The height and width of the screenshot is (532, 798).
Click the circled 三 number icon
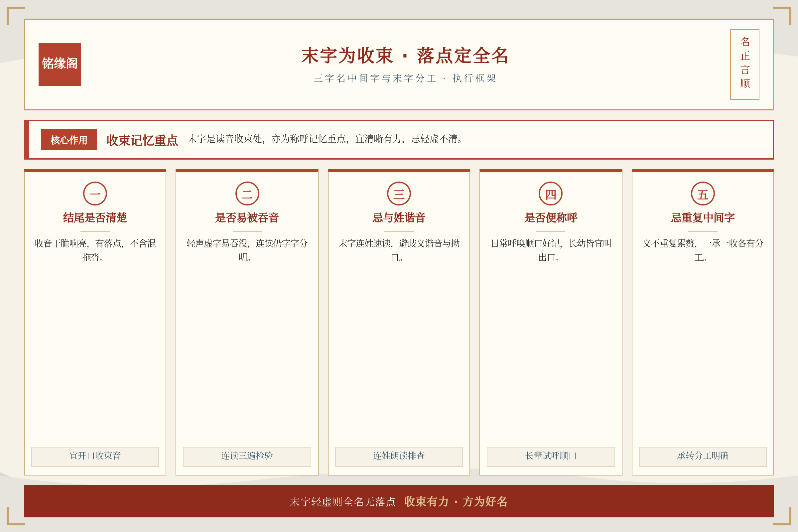[399, 194]
